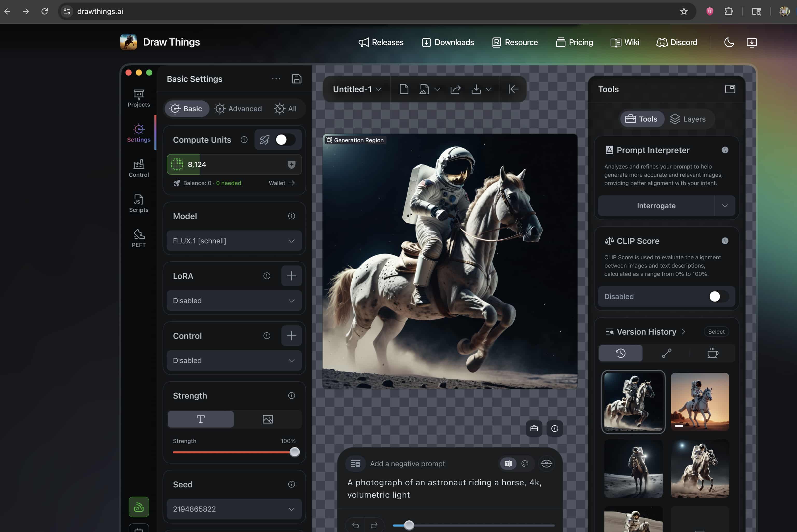Click the Strength slider handle
Image resolution: width=797 pixels, height=532 pixels.
point(295,452)
